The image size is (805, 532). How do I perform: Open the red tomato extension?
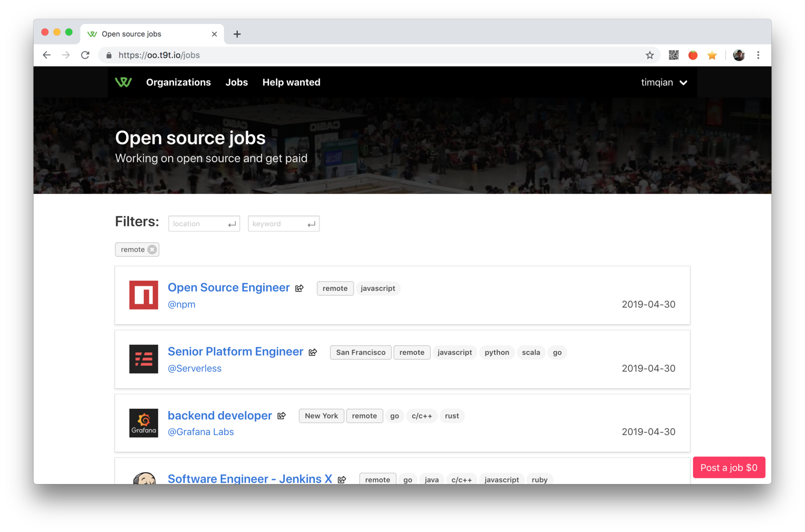693,55
